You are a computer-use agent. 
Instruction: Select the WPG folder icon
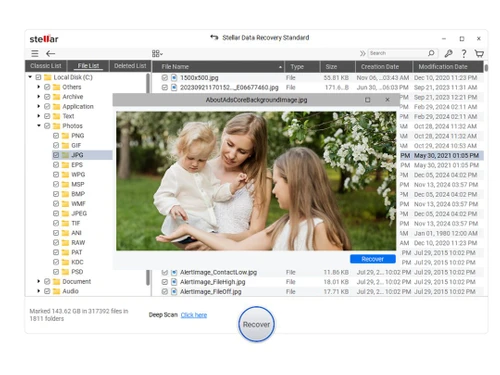(x=65, y=174)
